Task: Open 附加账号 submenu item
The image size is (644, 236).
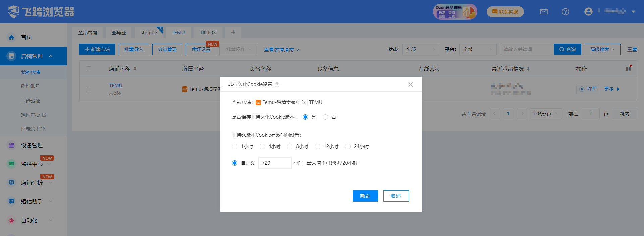Action: tap(31, 86)
